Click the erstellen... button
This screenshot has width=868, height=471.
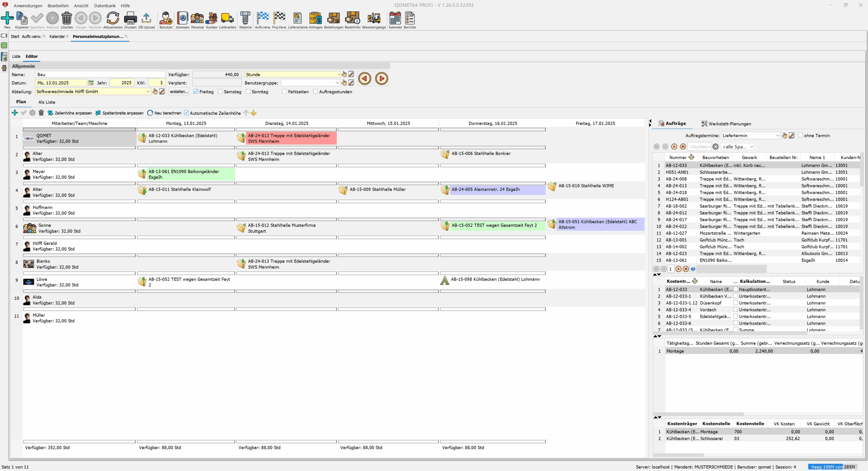tap(179, 91)
